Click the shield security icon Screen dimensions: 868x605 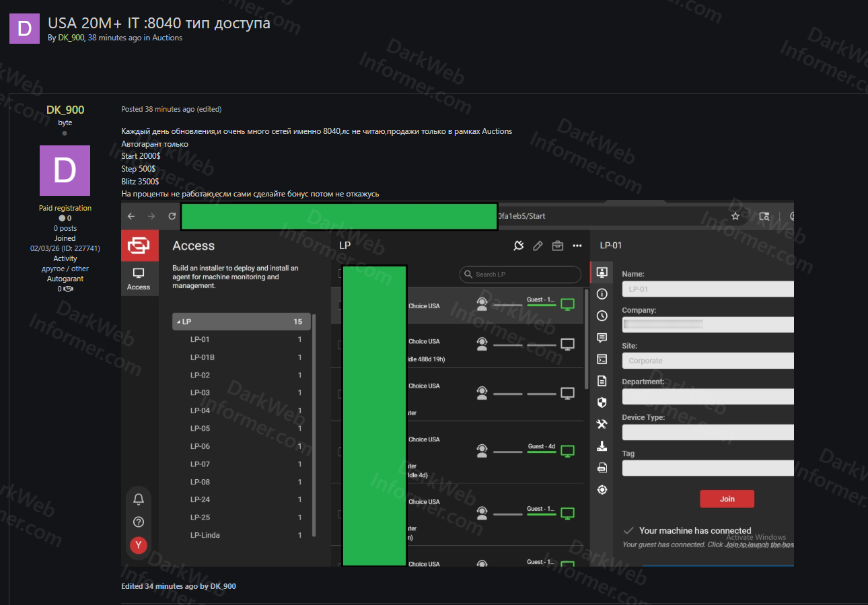click(x=602, y=402)
